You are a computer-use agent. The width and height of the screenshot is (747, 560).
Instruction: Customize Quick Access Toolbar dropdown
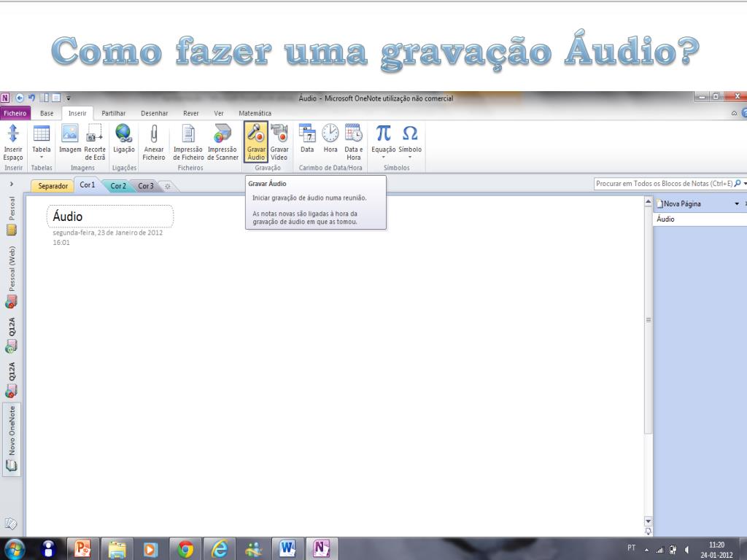tap(68, 98)
